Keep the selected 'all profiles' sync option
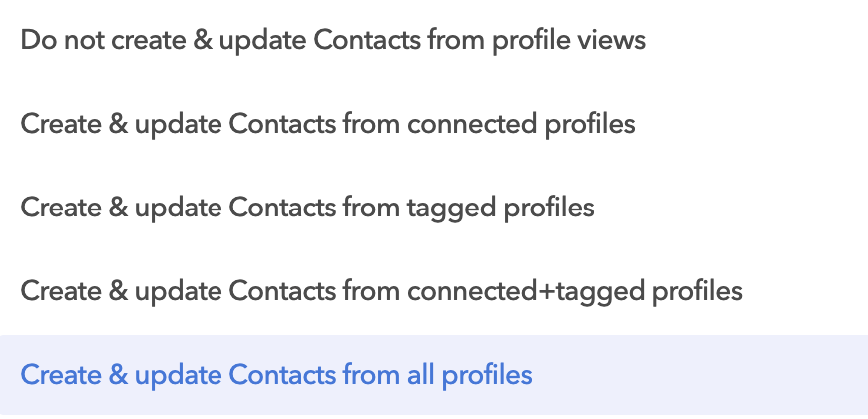The image size is (868, 419). tap(434, 375)
